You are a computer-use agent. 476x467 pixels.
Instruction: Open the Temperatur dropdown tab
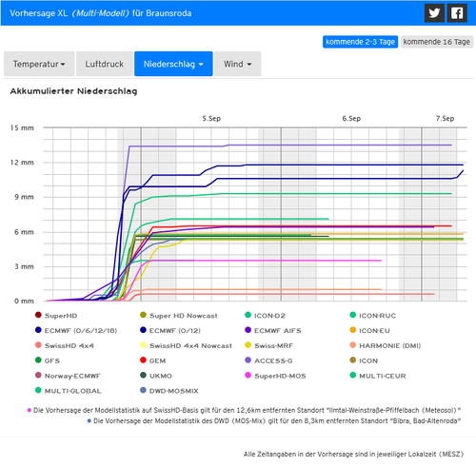pyautogui.click(x=39, y=64)
